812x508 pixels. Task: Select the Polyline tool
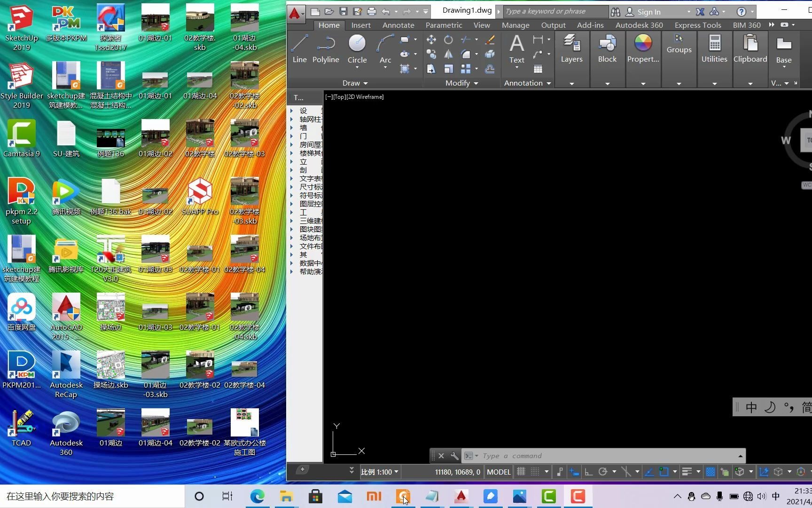point(326,49)
